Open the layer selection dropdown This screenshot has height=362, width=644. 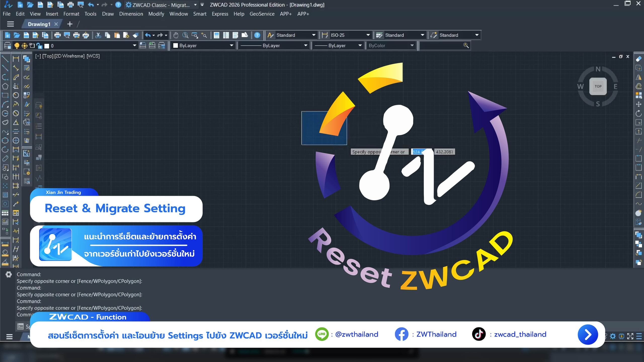point(134,46)
